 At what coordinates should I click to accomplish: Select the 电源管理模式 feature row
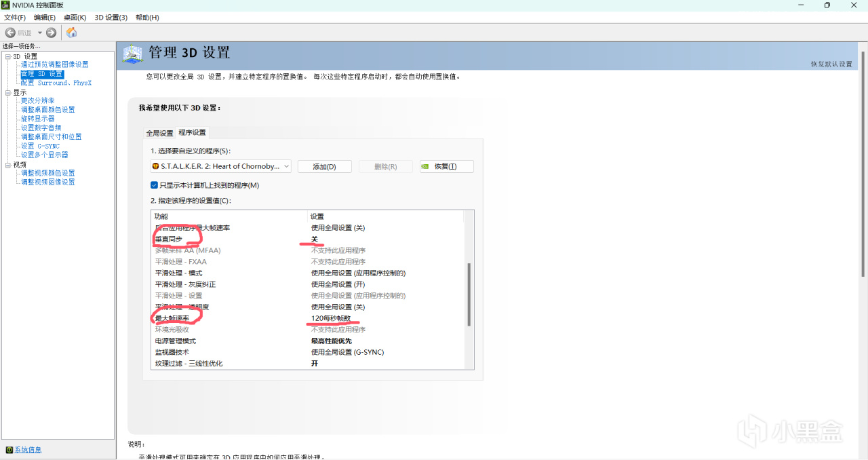pyautogui.click(x=308, y=341)
